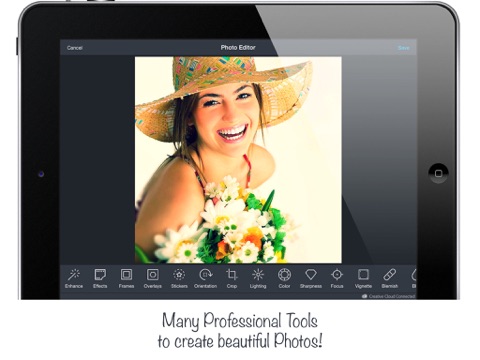Open the Orientation rotate tool
This screenshot has width=480, height=360.
click(x=205, y=278)
